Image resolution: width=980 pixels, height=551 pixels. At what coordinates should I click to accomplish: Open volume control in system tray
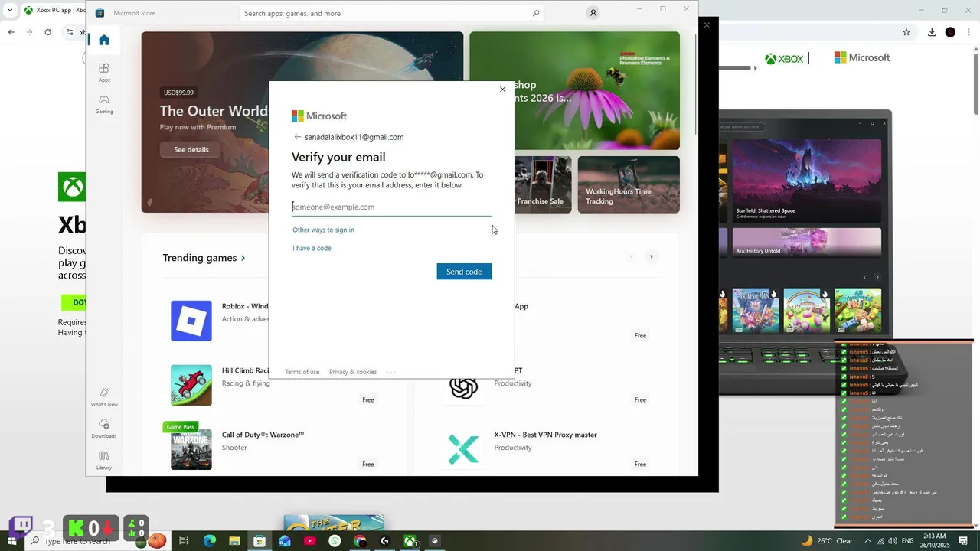tap(893, 541)
